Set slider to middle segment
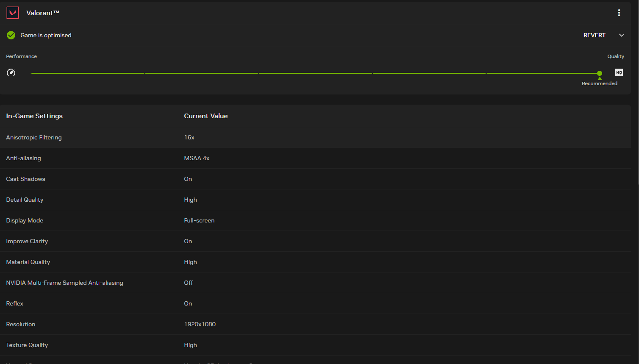Viewport: 639px width, 364px height. click(316, 73)
